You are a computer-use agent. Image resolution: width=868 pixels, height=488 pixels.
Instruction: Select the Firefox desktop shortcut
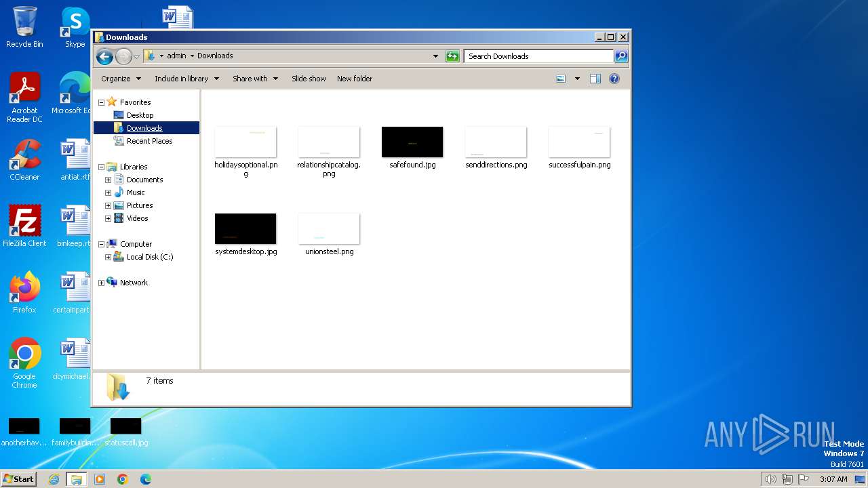coord(24,292)
